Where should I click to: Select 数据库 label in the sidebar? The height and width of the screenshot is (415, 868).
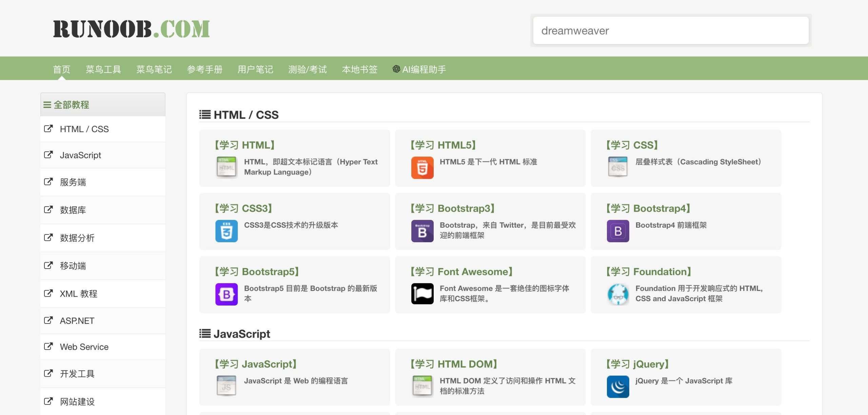pyautogui.click(x=73, y=210)
